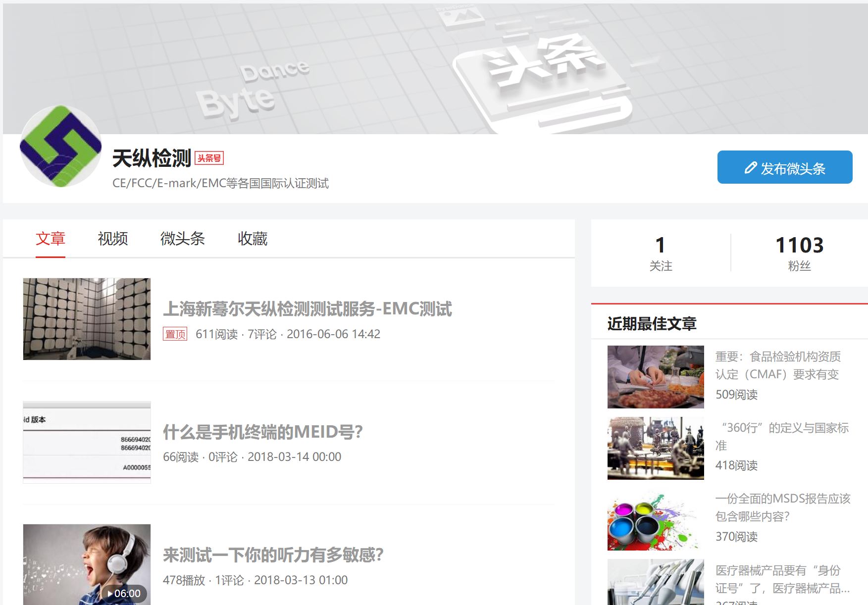Select the 文章 tab
The image size is (868, 605).
click(51, 239)
